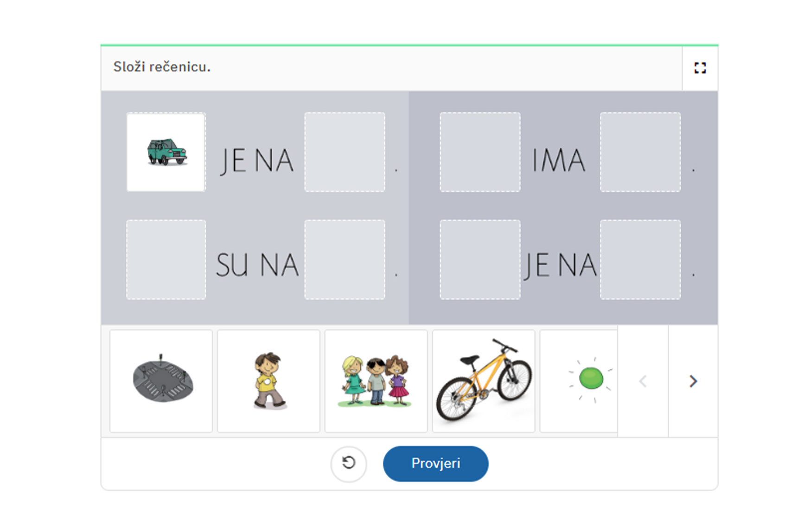Pick the crossroads intersection picture

pos(161,381)
